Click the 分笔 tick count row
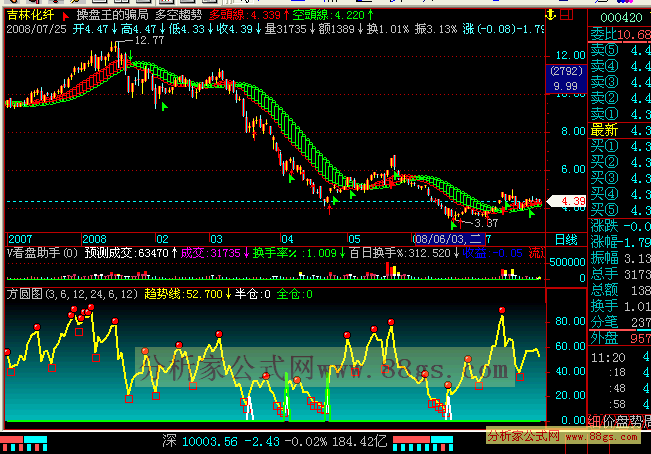The height and width of the screenshot is (454, 651). click(x=620, y=322)
